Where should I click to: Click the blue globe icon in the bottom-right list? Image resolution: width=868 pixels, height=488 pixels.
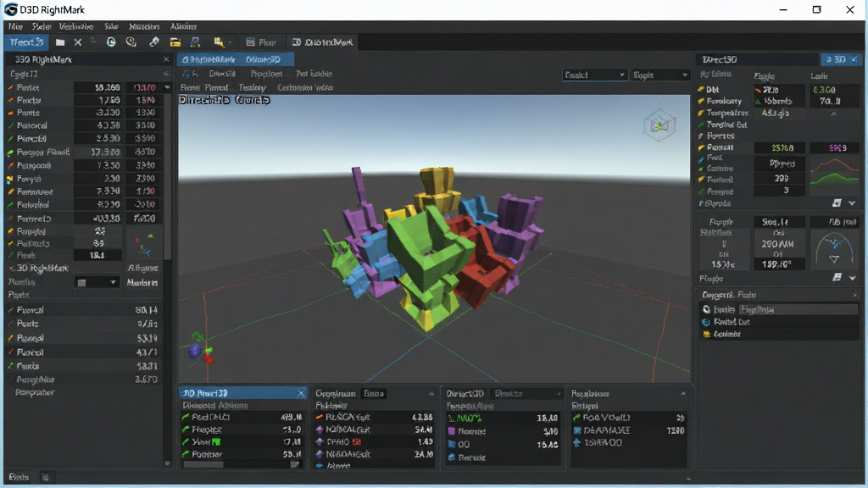point(706,322)
